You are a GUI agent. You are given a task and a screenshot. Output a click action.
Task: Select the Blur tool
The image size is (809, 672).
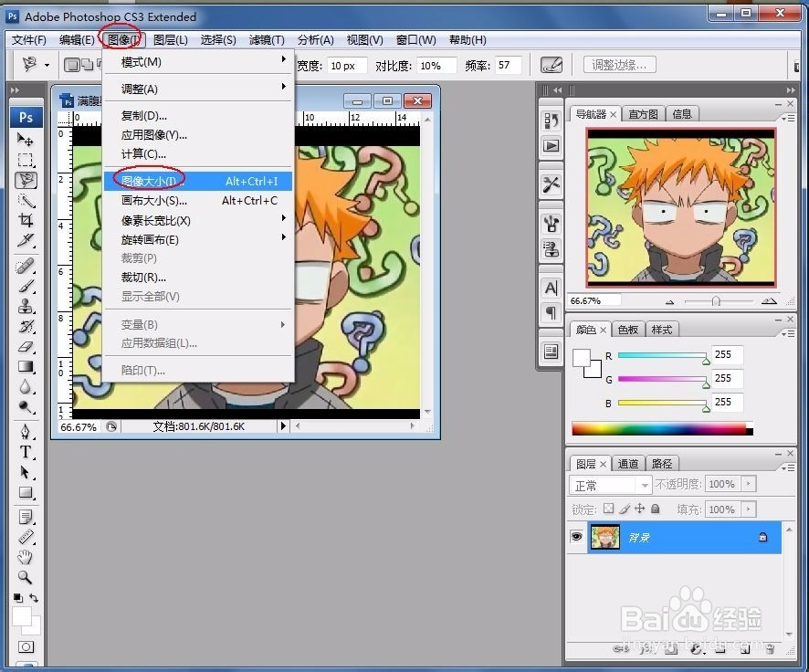pyautogui.click(x=26, y=387)
